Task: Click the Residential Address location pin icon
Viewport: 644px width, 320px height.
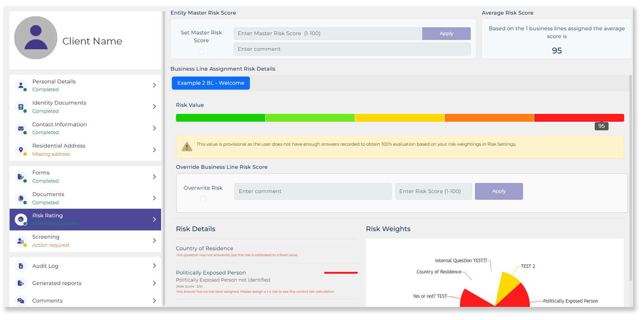Action: click(21, 150)
